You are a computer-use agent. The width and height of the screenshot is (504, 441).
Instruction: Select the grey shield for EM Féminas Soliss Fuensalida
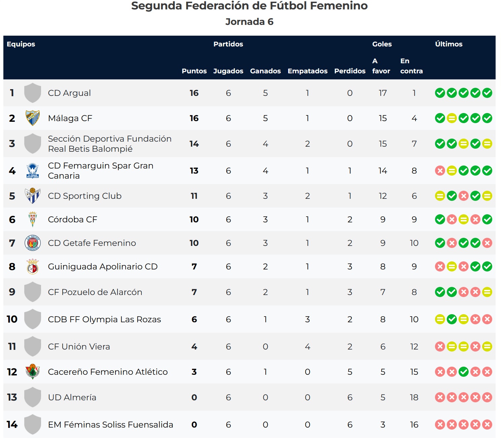pyautogui.click(x=33, y=425)
